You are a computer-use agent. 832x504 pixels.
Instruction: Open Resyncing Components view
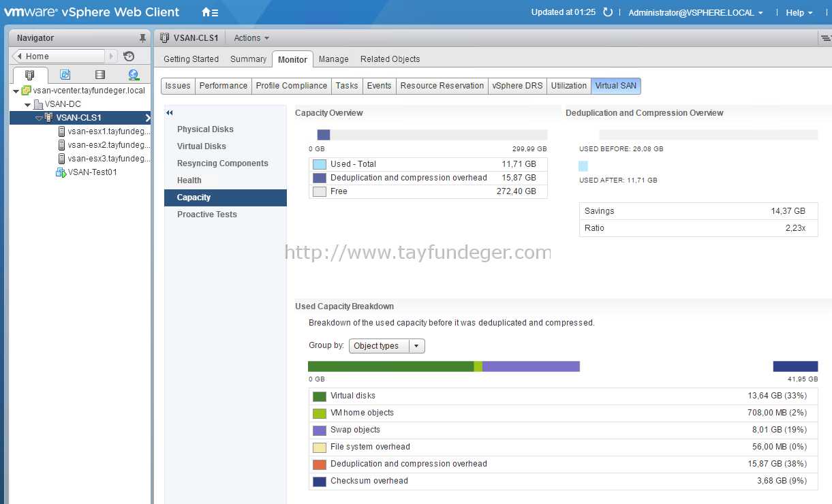click(x=223, y=163)
